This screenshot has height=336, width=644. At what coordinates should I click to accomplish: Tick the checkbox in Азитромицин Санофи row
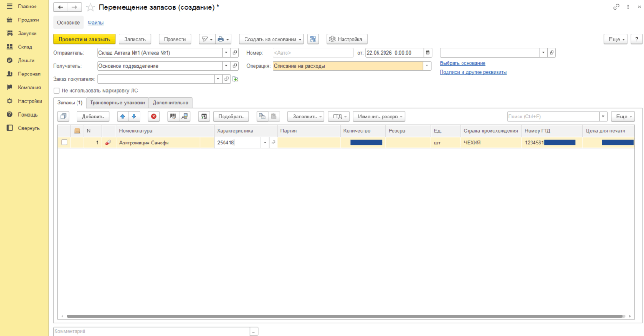coord(64,143)
